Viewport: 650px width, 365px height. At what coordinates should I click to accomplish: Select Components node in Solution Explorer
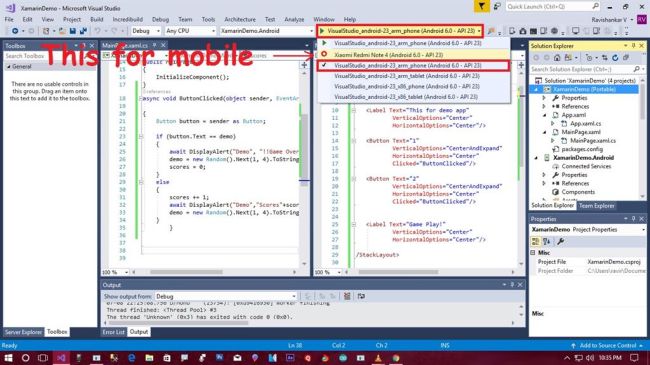pos(578,192)
